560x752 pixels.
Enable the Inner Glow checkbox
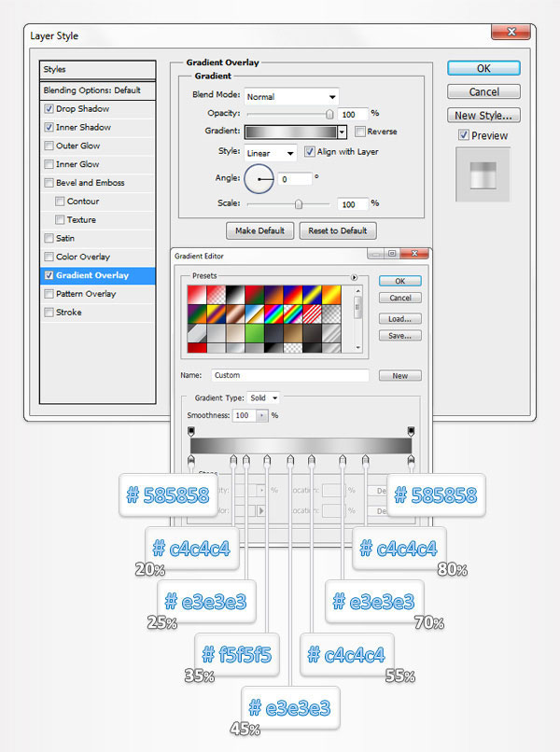(49, 164)
